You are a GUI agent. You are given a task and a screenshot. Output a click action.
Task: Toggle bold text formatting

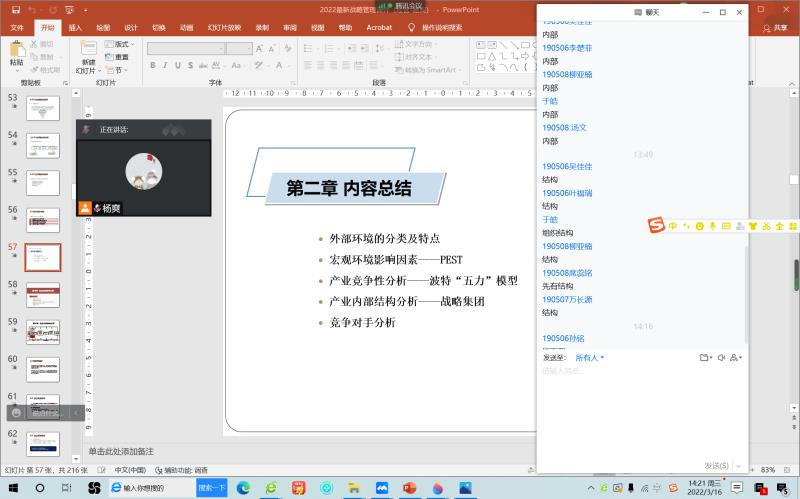coord(153,64)
